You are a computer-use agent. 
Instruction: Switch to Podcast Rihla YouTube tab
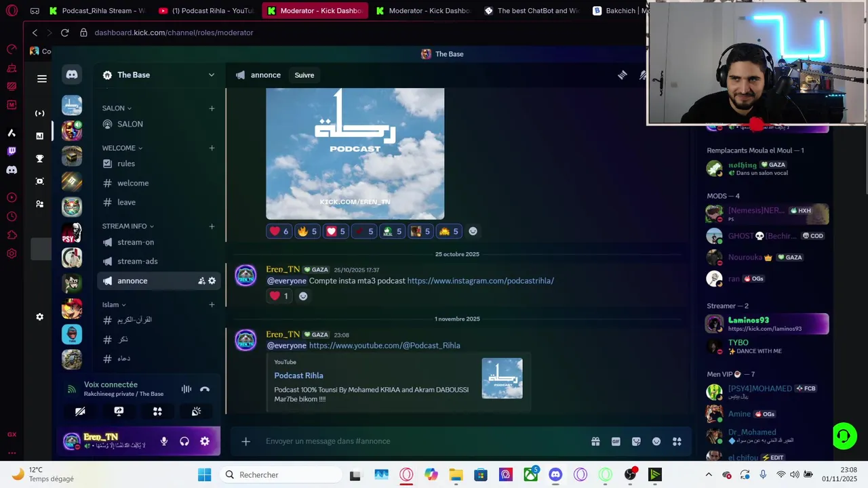coord(205,11)
